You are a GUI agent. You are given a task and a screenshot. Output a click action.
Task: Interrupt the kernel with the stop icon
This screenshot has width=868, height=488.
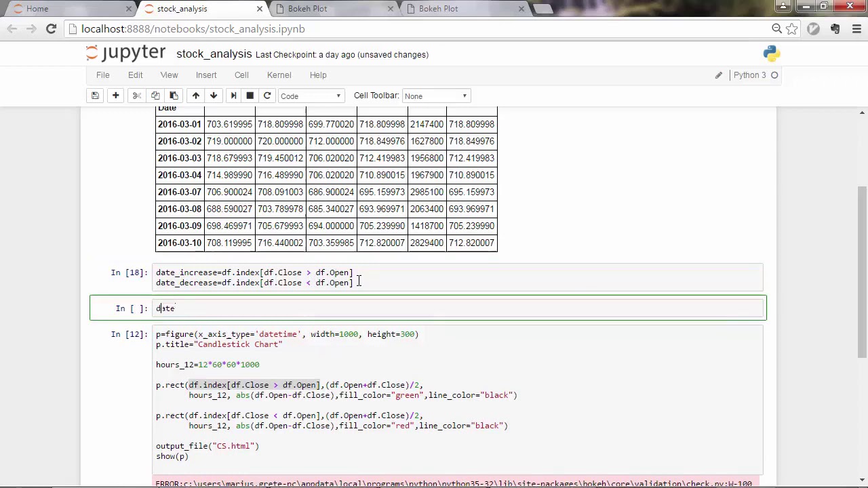tap(250, 96)
